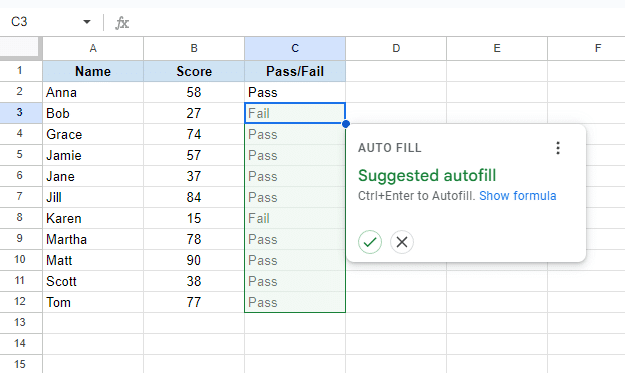Click the formula bar fx icon

122,23
